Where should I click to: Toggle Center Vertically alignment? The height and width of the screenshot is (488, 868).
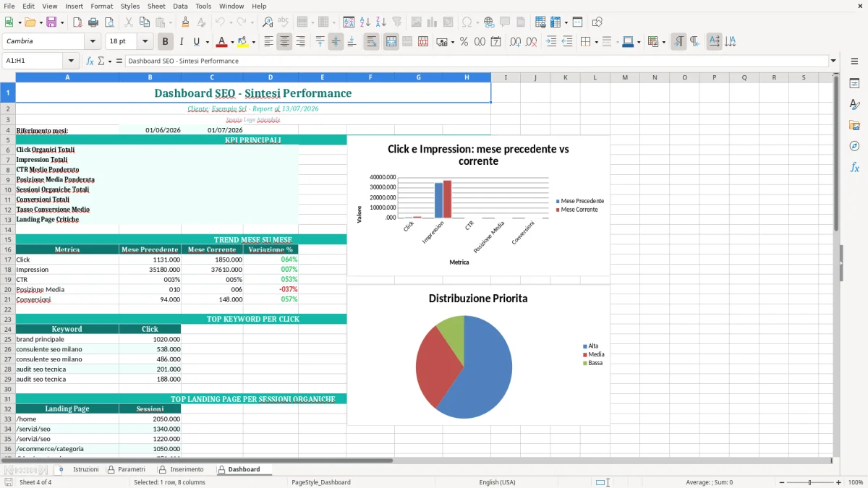click(x=336, y=42)
